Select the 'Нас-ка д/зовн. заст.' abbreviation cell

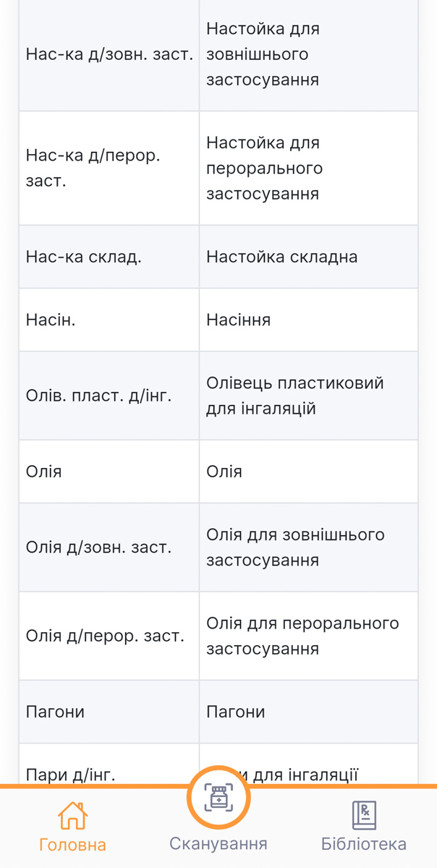click(x=109, y=54)
